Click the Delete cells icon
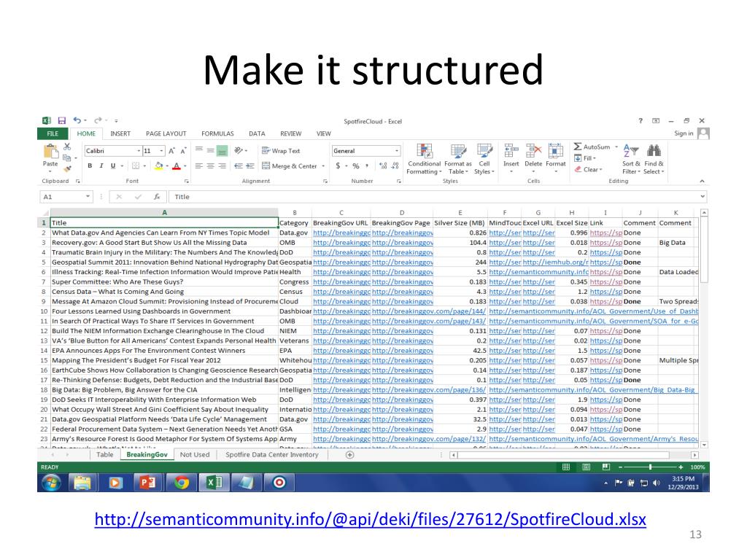Screen dimensions: 747x560 [x=533, y=152]
